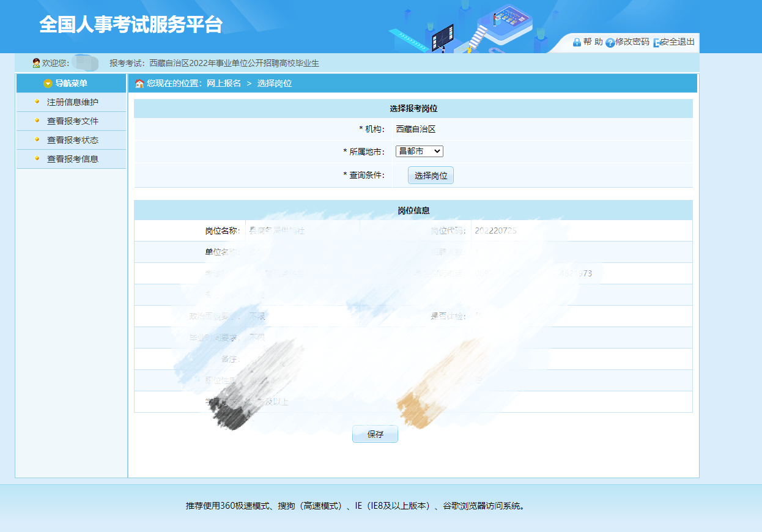Click the 网上报名 breadcrumb link
762x532 pixels.
click(x=224, y=84)
